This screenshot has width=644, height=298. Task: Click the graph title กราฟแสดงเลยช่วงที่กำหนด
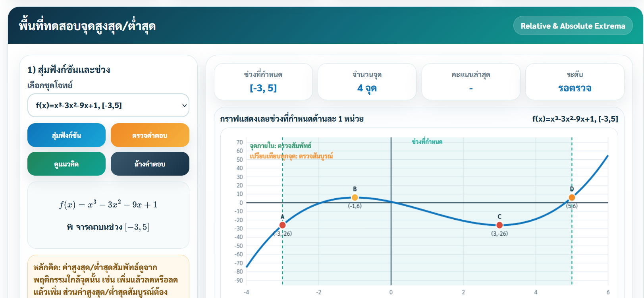pyautogui.click(x=292, y=119)
